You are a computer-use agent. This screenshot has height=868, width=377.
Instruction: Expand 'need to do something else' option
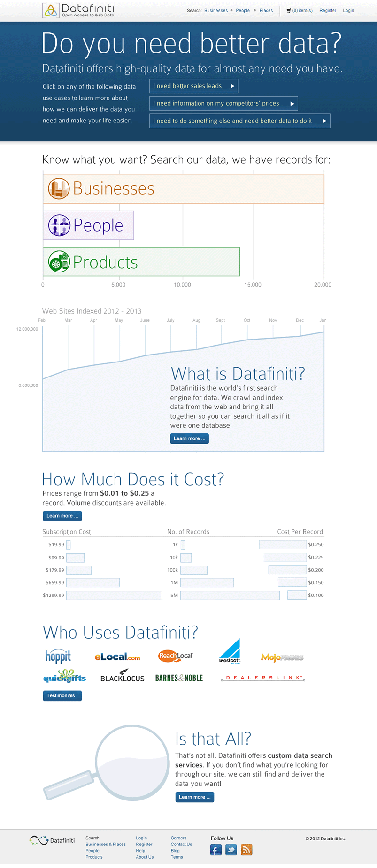(240, 121)
